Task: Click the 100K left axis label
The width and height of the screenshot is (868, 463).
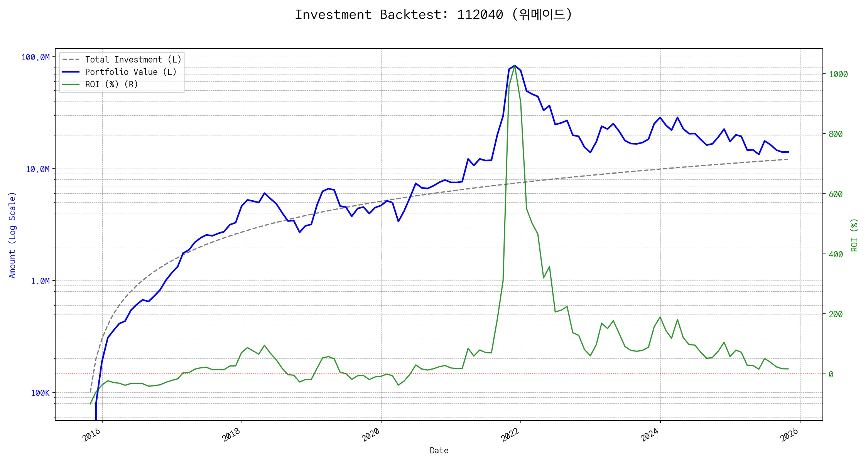Action: [x=40, y=393]
